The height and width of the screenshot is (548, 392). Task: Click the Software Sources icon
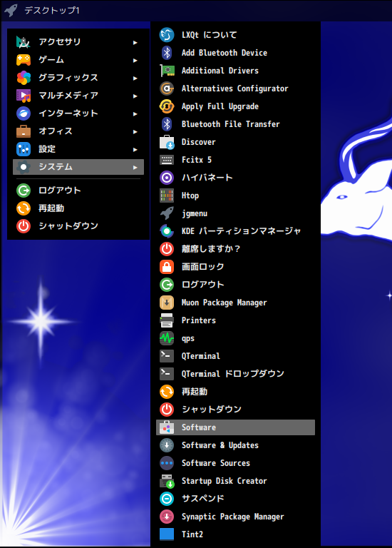tap(167, 463)
